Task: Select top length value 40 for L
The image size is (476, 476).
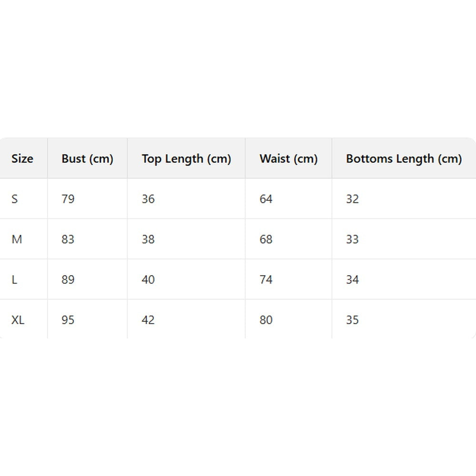Action: (148, 280)
